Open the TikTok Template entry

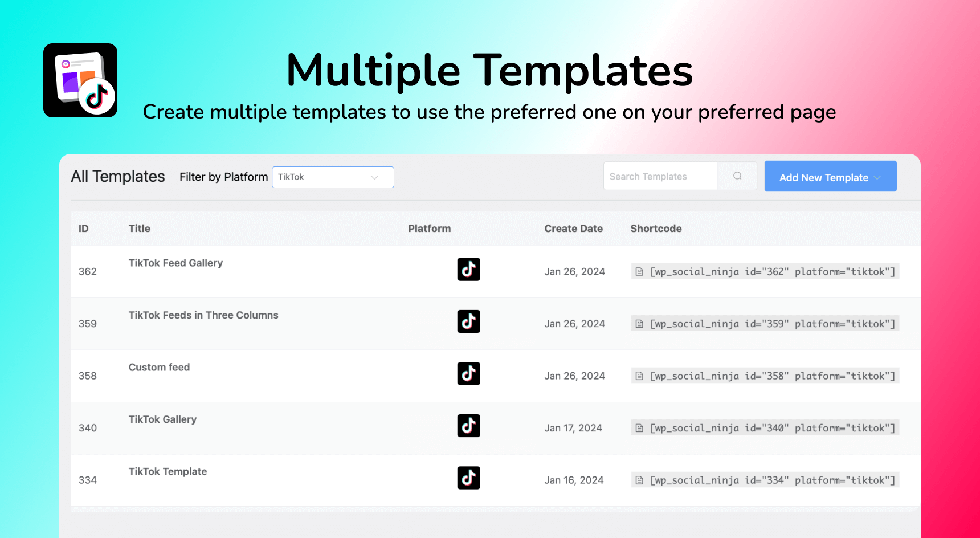click(x=168, y=471)
